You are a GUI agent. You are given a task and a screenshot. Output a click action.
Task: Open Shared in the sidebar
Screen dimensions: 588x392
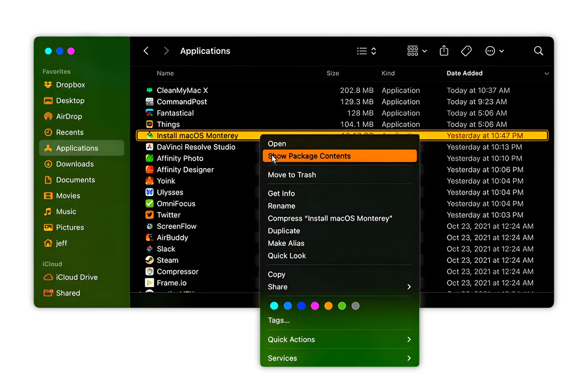click(81, 293)
